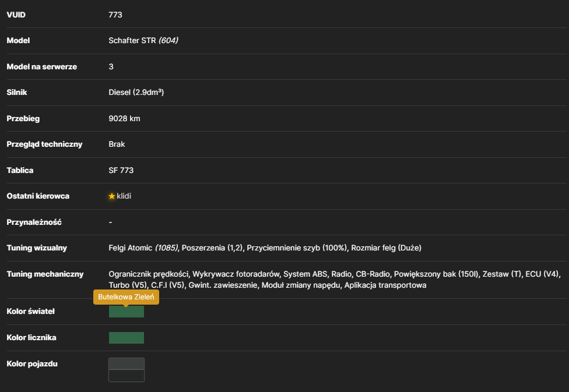The image size is (569, 392).
Task: Click the model ID (604)
Action: (x=168, y=41)
